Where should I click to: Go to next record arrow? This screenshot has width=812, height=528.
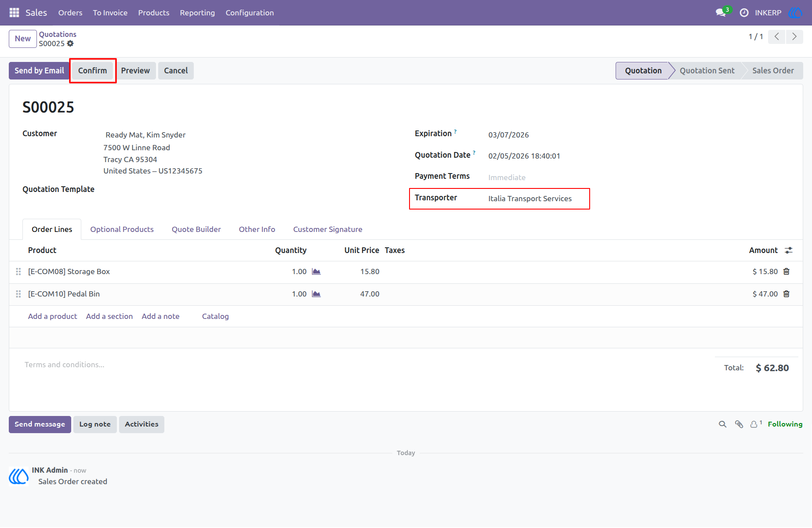[794, 36]
